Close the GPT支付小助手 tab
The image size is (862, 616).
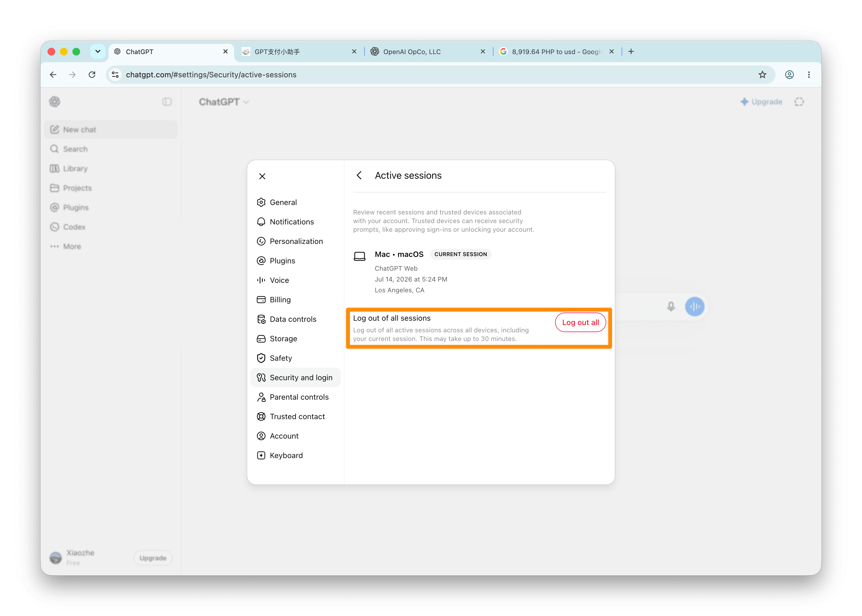(x=354, y=52)
